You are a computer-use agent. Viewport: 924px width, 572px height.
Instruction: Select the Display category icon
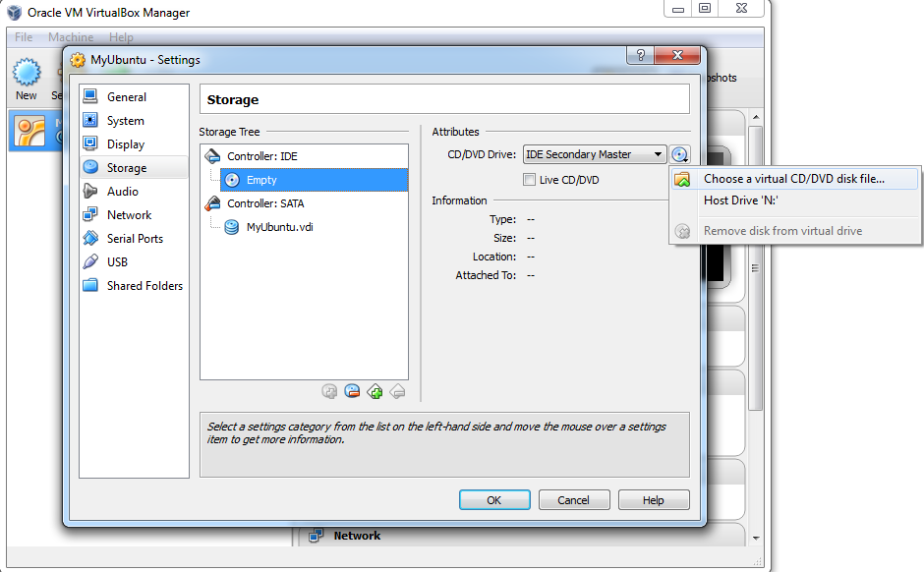click(x=90, y=143)
